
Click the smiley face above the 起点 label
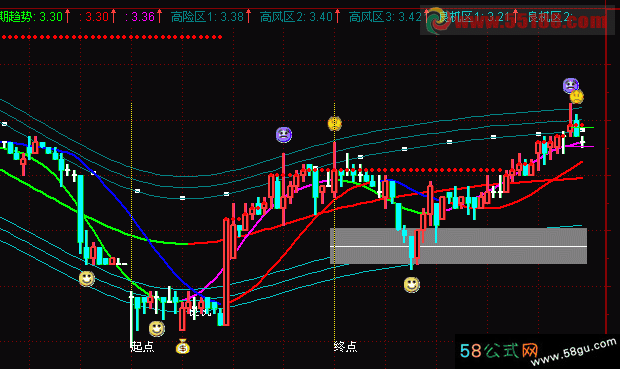click(x=157, y=328)
